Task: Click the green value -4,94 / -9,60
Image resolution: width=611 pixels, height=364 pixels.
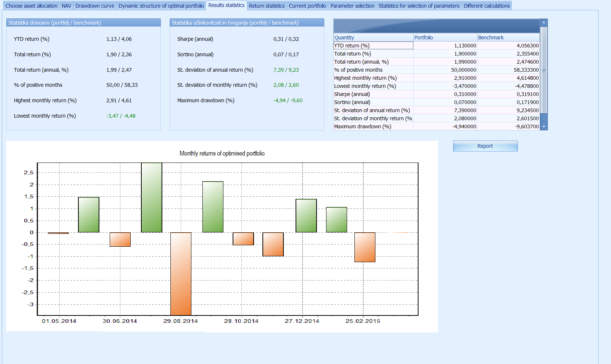Action: [x=288, y=100]
